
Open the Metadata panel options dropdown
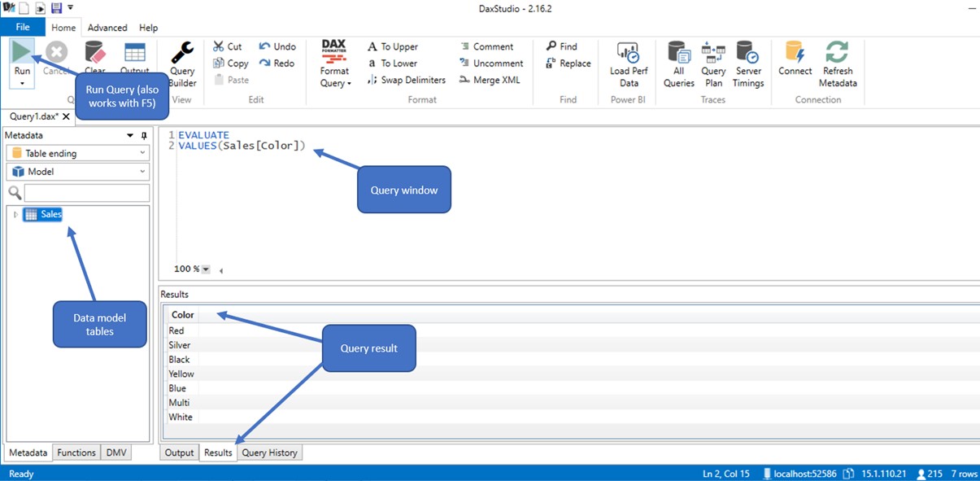130,136
